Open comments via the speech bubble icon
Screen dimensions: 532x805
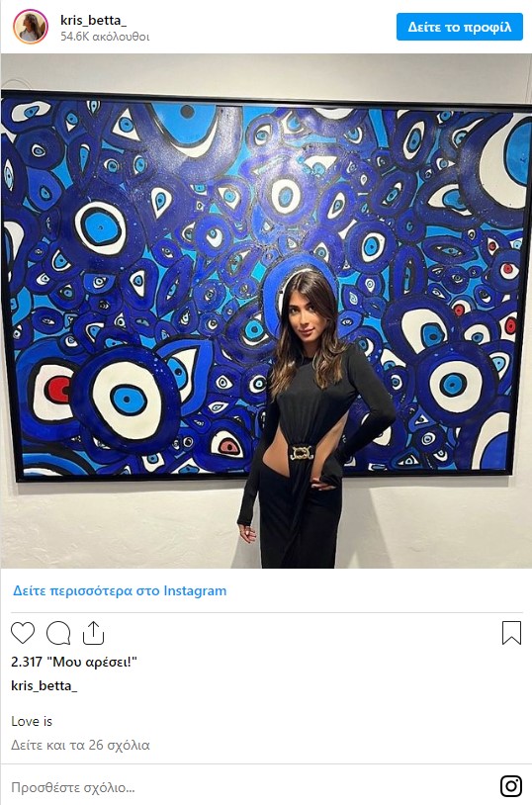pyautogui.click(x=58, y=633)
